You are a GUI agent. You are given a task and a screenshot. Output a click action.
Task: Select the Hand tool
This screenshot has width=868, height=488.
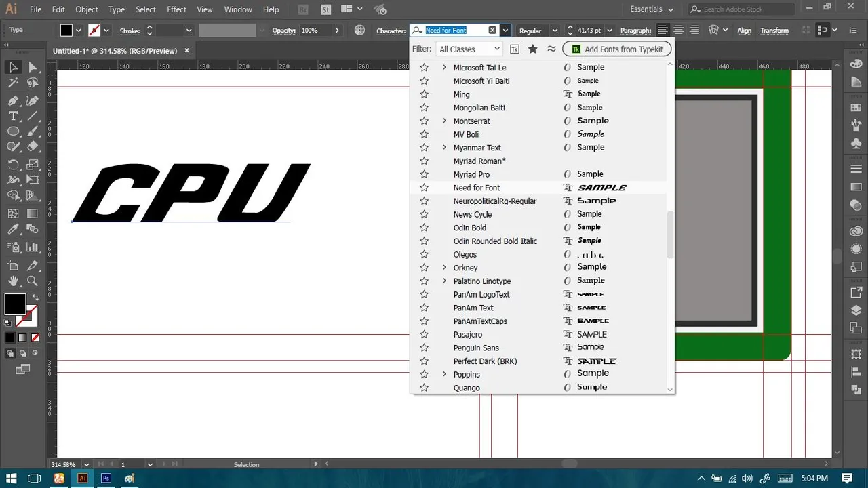click(13, 281)
